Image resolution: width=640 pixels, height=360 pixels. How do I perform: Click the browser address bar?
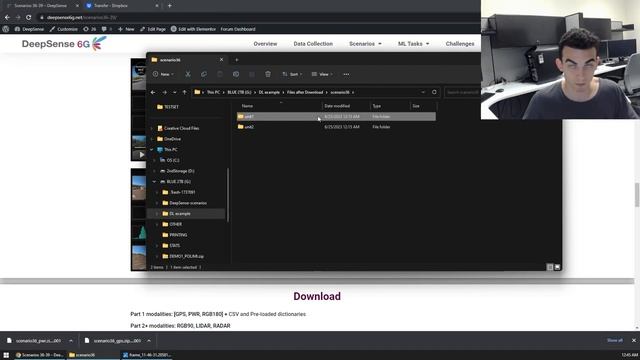click(x=257, y=18)
